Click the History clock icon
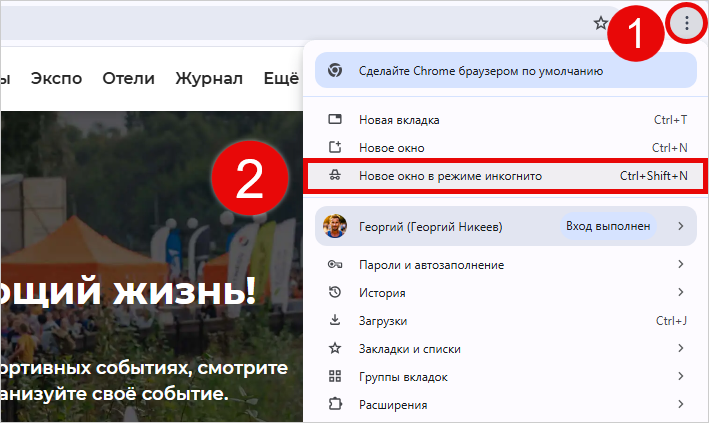 (x=335, y=292)
